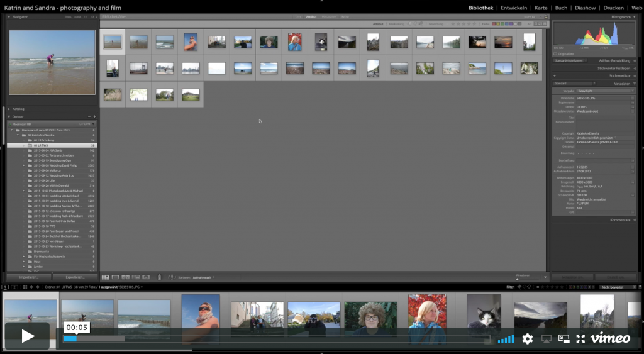Switch to Grid view in the toolbar

click(x=106, y=278)
